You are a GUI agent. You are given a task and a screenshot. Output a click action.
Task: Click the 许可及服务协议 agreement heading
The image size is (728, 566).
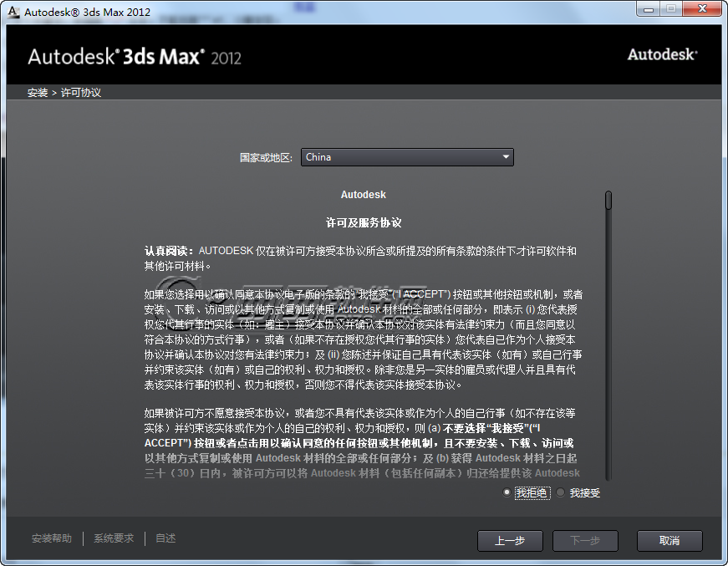click(364, 223)
